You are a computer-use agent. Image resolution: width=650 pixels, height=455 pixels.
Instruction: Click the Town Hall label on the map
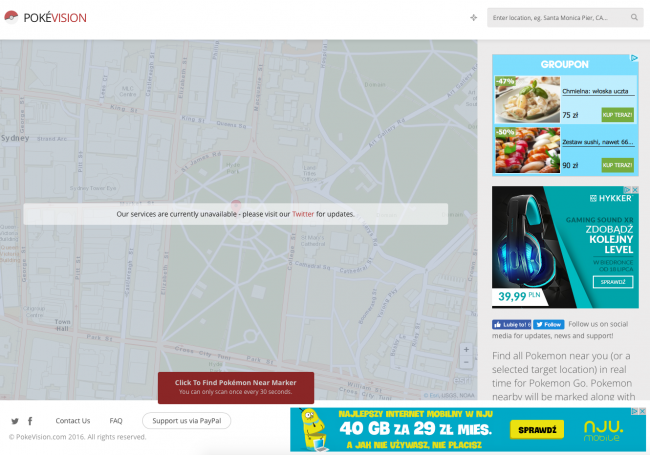pyautogui.click(x=63, y=325)
